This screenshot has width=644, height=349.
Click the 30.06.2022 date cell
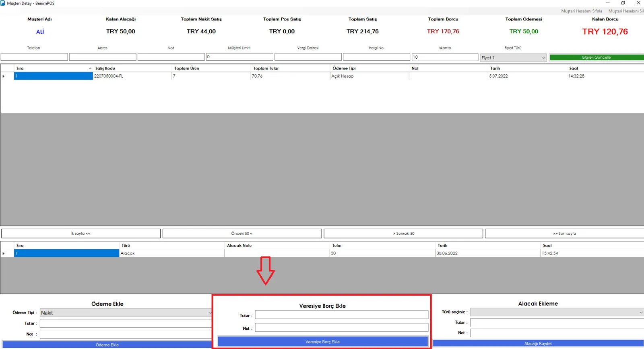pyautogui.click(x=487, y=253)
